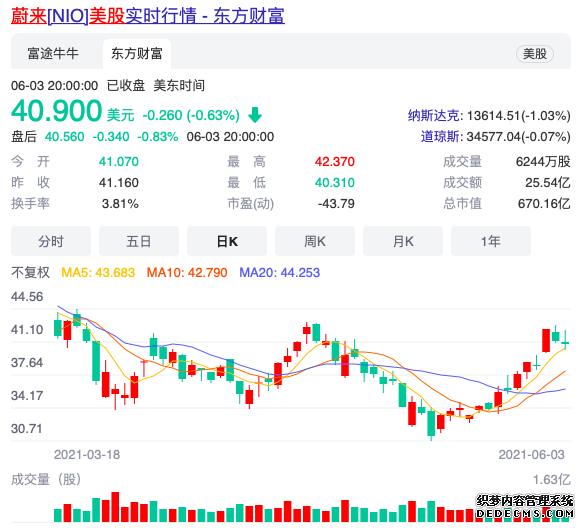585x528 pixels.
Task: Show the 五日 five-day chart
Action: (x=139, y=241)
